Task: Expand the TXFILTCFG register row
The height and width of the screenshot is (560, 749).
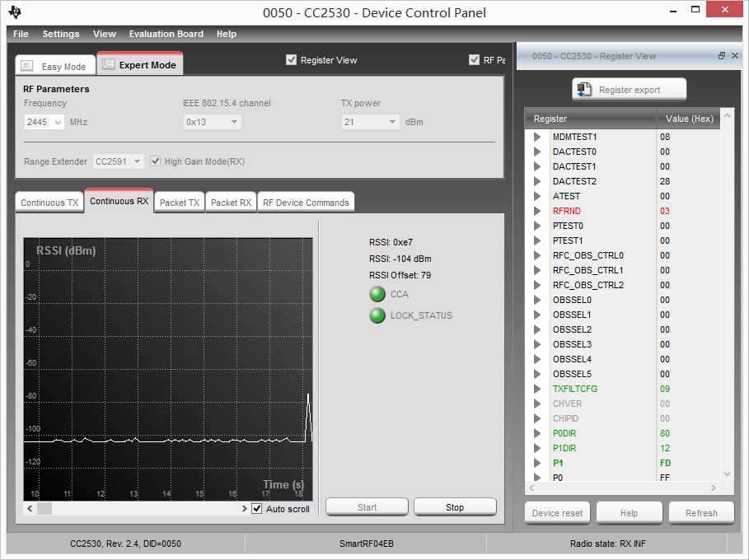Action: click(537, 389)
